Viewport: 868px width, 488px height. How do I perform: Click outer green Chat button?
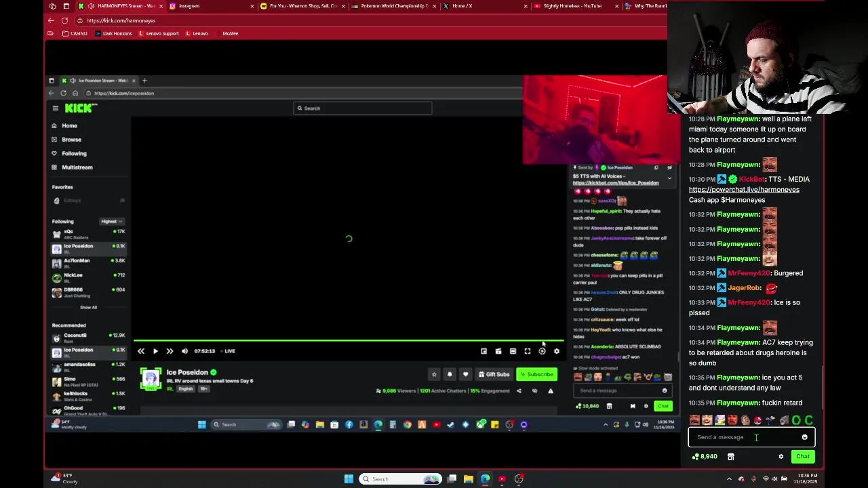coord(803,456)
